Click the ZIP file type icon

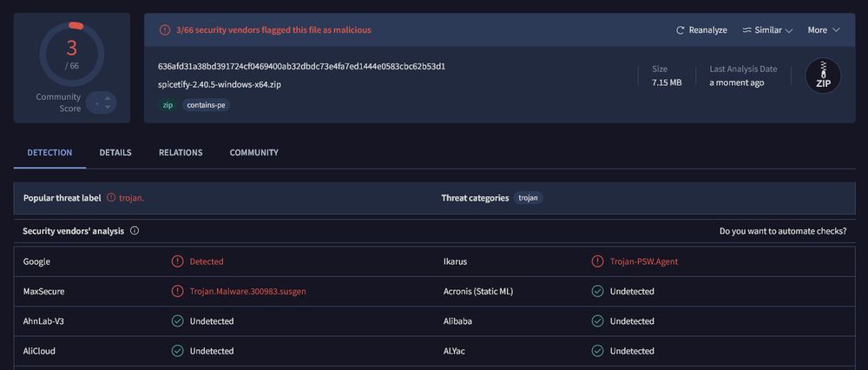click(x=823, y=76)
